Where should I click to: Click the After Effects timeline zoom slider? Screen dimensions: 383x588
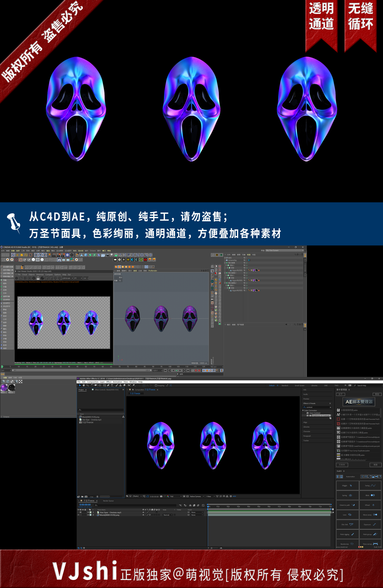(214, 548)
